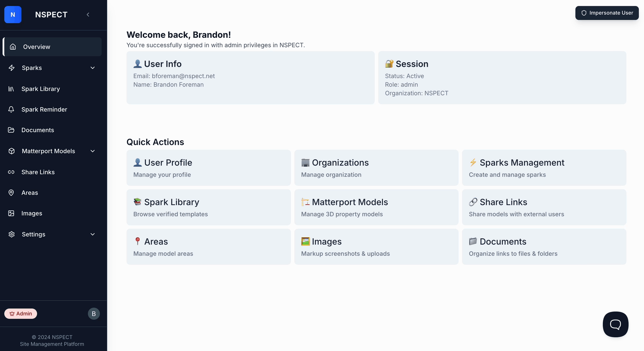Click the Images picture icon in sidebar

(11, 213)
